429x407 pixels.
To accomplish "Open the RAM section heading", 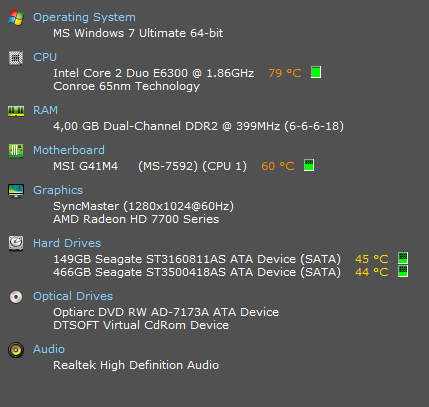I will click(x=45, y=110).
